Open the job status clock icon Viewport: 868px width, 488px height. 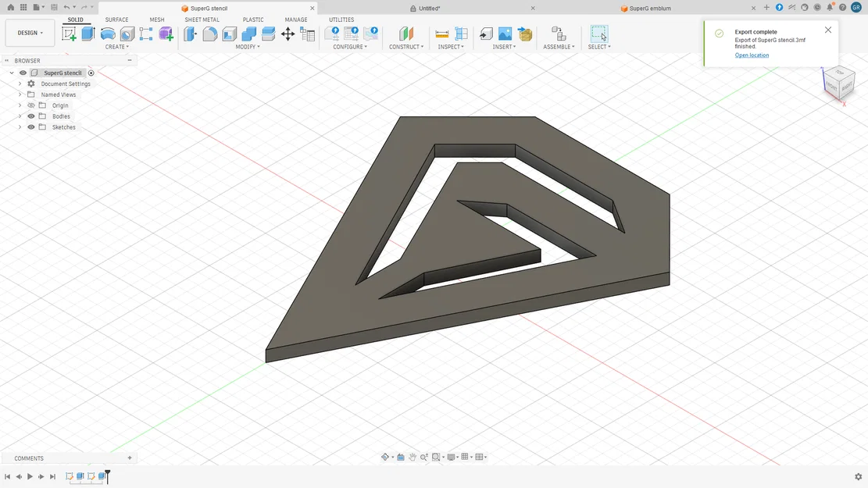[817, 7]
